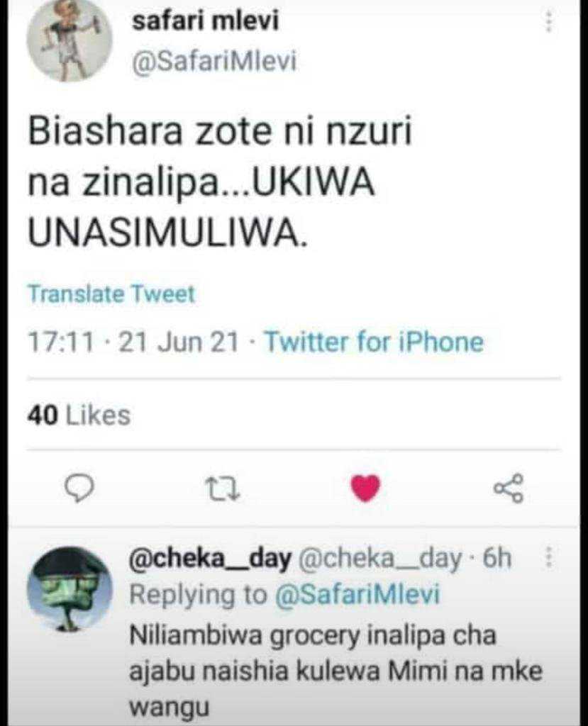Tap the share icon under tweet
The width and height of the screenshot is (588, 726).
click(x=509, y=488)
